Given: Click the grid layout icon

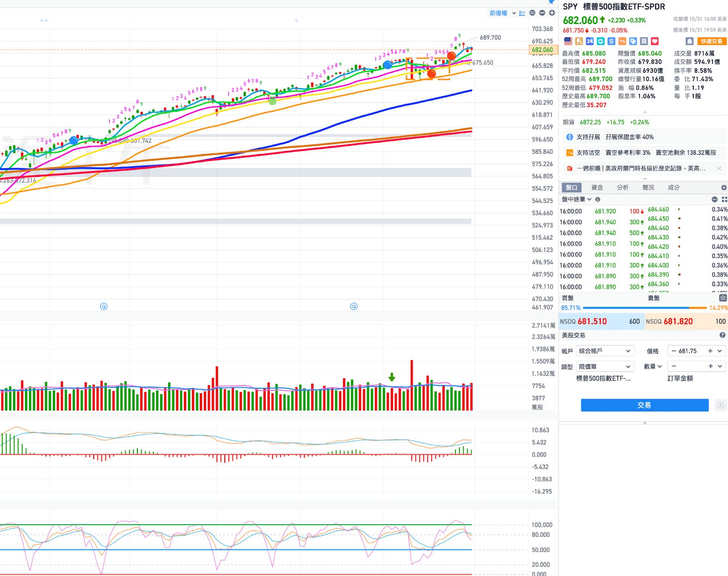Looking at the screenshot, I should point(724,199).
